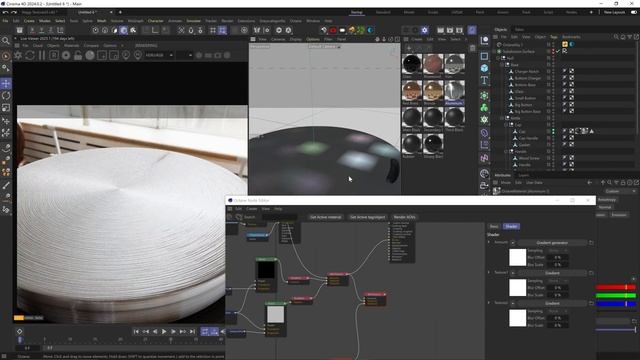Viewport: 640px width, 360px height.
Task: Open the Custom dropdown in Attributes manager
Action: [x=620, y=191]
